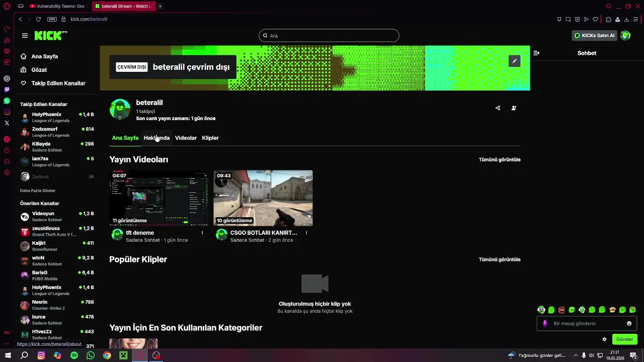Open the CSGO BOTLARI KANIRT video thumbnail
Image resolution: width=644 pixels, height=362 pixels.
(x=263, y=198)
